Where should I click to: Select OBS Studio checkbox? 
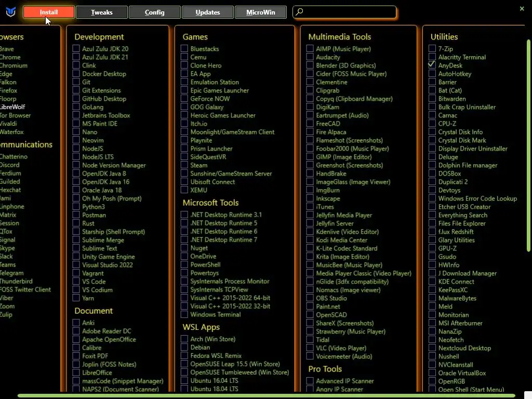pyautogui.click(x=310, y=298)
